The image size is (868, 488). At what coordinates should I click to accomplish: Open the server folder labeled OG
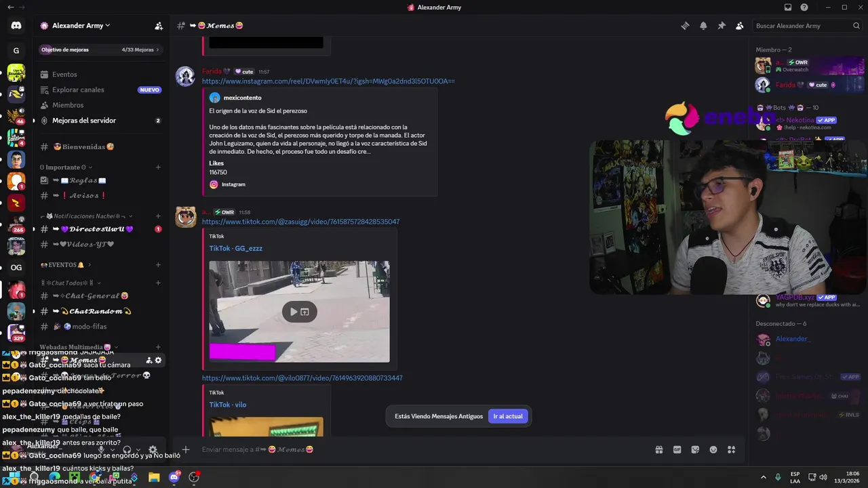[16, 268]
